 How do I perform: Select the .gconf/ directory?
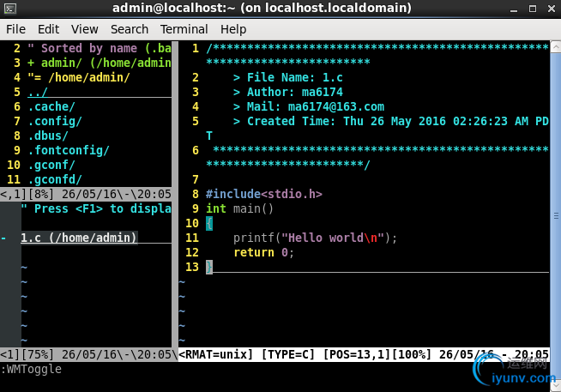click(x=51, y=166)
